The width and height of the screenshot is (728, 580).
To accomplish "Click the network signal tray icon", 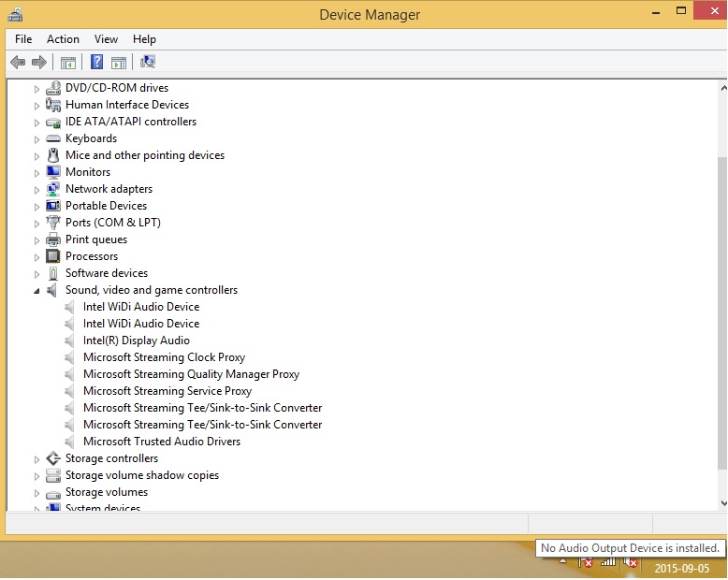I will [608, 562].
